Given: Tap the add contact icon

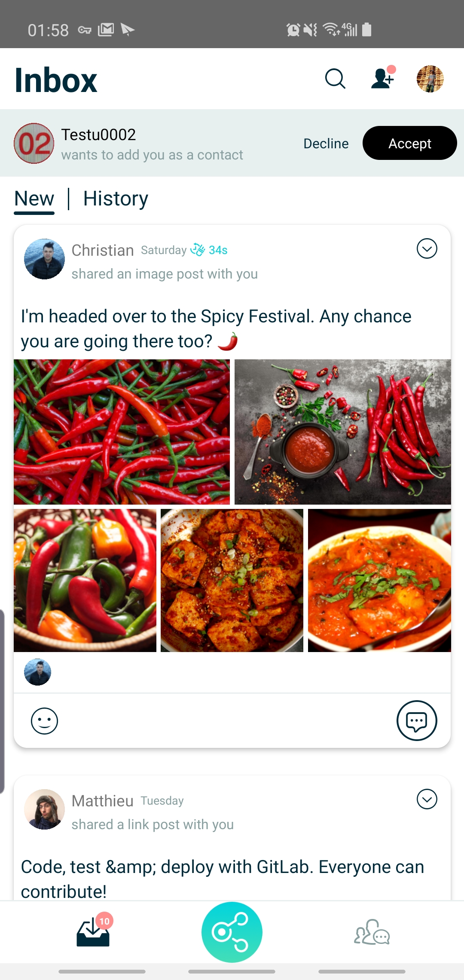Looking at the screenshot, I should pos(382,79).
